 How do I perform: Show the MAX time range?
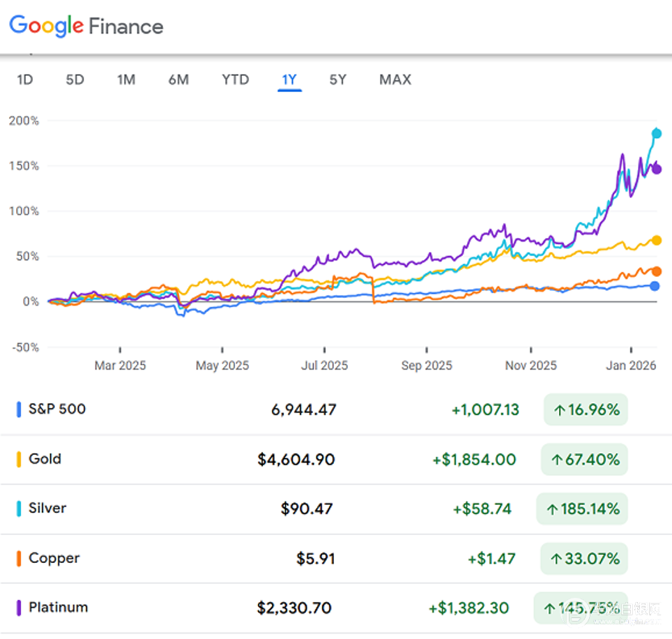coord(395,80)
